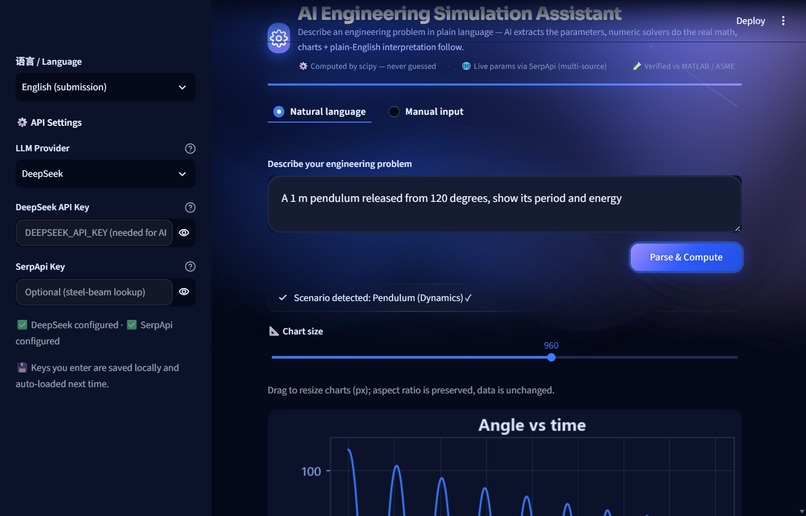Click the API Settings gear icon
806x516 pixels.
(22, 122)
